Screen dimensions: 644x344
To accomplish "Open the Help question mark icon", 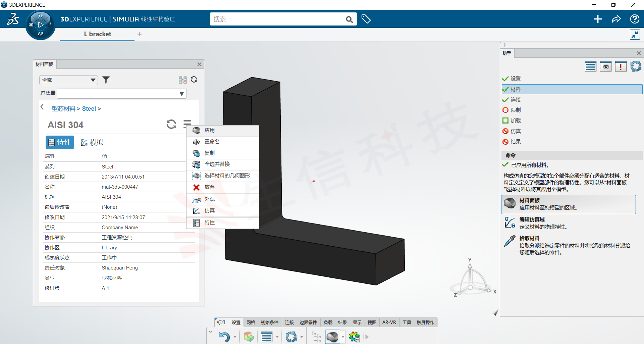I will tap(635, 19).
